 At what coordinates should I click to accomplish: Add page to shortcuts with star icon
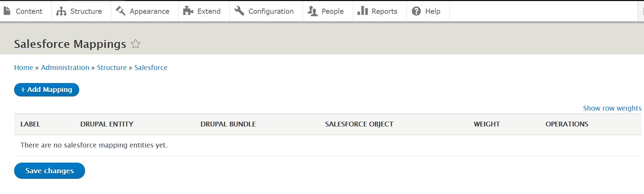point(136,44)
